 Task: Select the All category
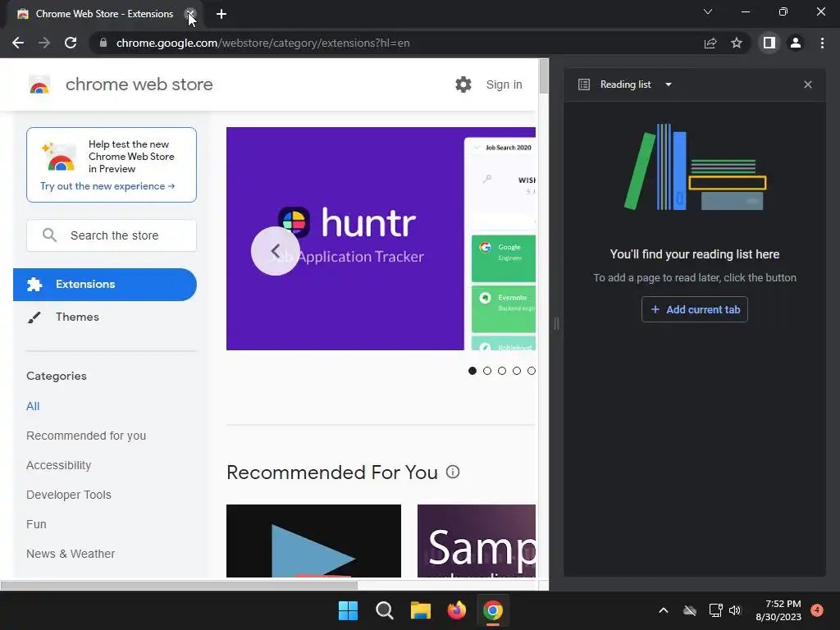(x=33, y=406)
